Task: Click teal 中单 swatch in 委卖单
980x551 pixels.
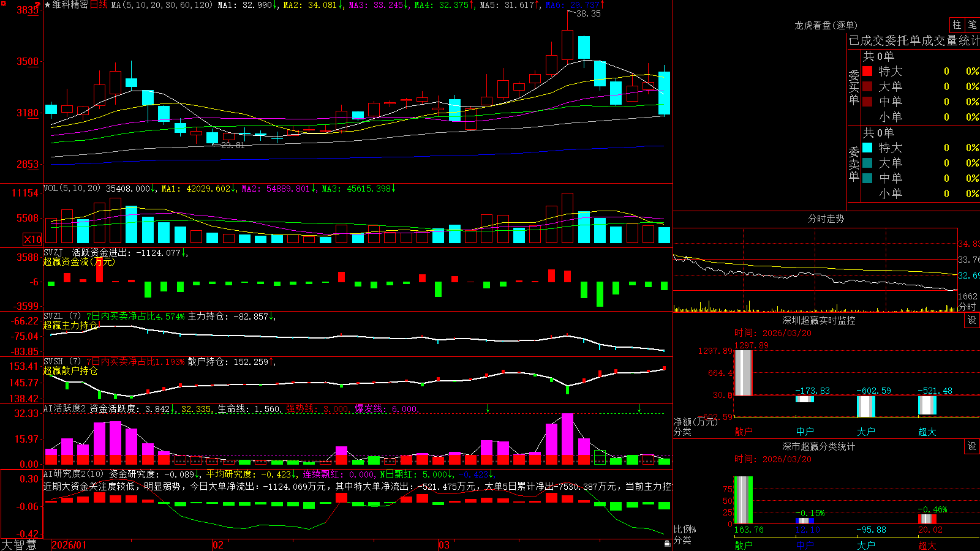Action: click(x=867, y=178)
